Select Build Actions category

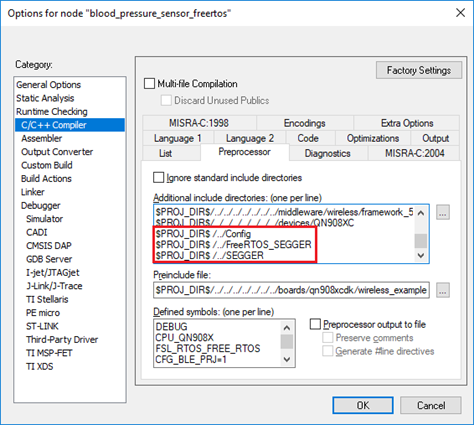(46, 178)
